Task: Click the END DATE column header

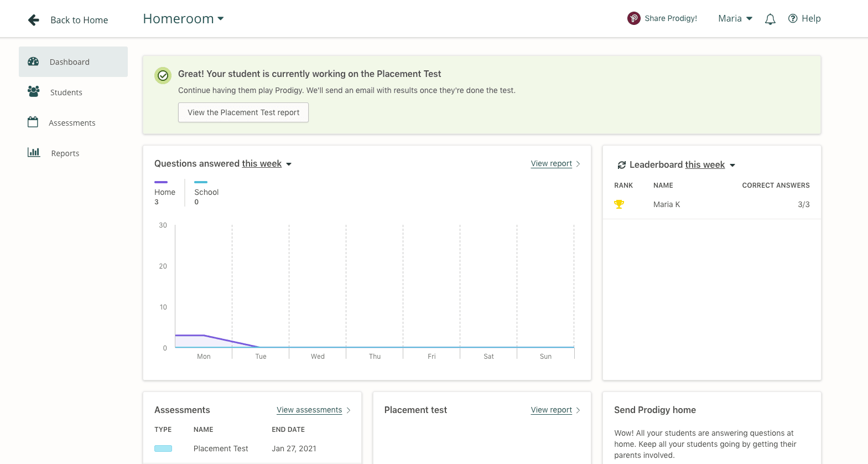Action: pos(288,430)
